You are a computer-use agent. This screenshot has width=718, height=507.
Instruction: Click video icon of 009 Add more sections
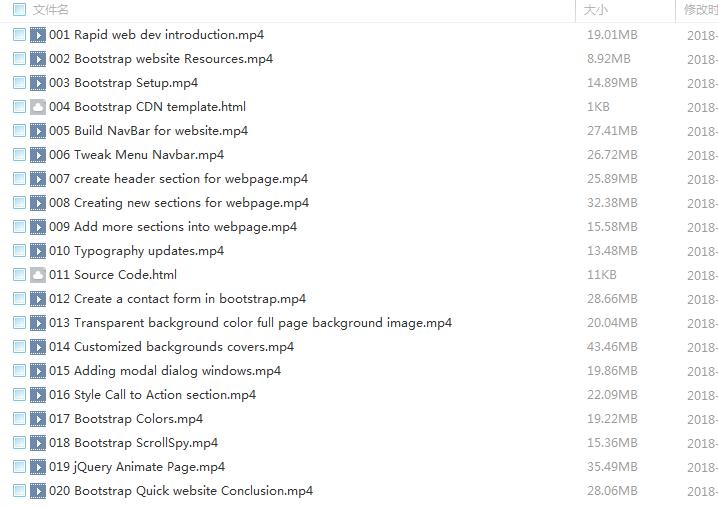pyautogui.click(x=38, y=227)
